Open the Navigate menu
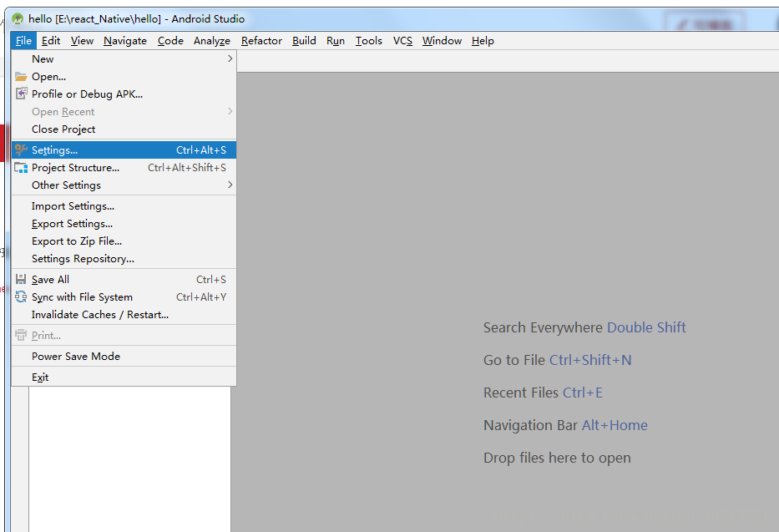The width and height of the screenshot is (779, 532). tap(125, 41)
